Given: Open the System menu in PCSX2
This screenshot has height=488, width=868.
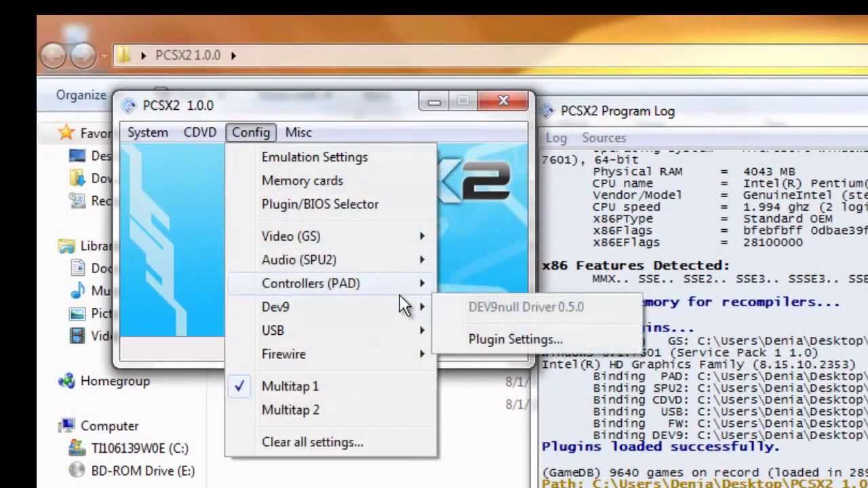Looking at the screenshot, I should tap(148, 132).
